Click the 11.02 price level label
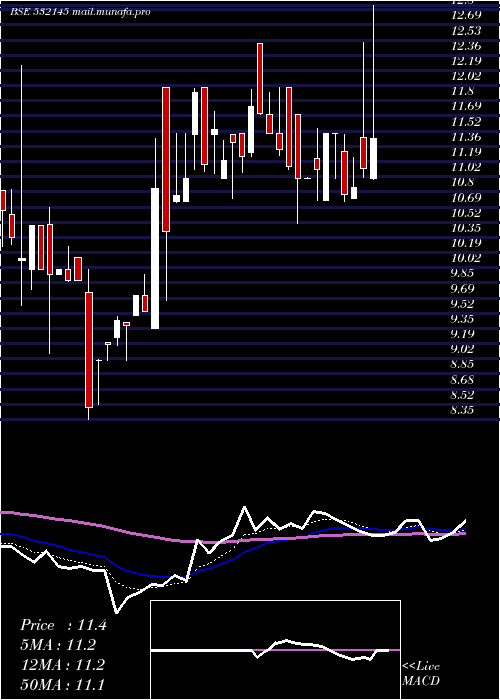Image resolution: width=500 pixels, height=700 pixels. tap(466, 167)
